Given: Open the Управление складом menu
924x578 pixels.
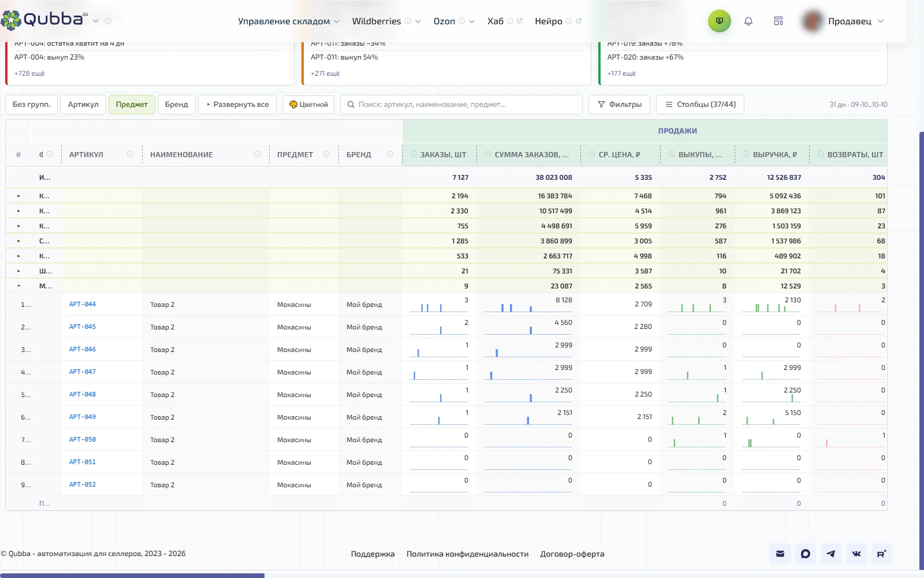Looking at the screenshot, I should coord(289,21).
